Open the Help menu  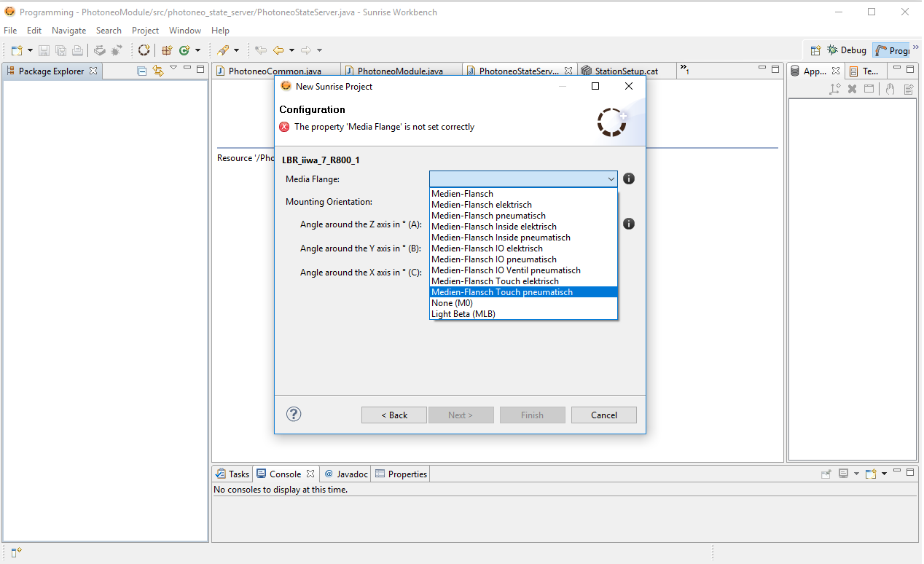[220, 31]
